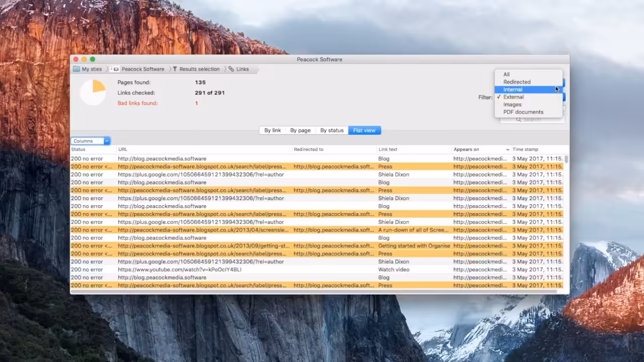Viewport: 644px width, 362px height.
Task: Switch to the By status view
Action: [x=332, y=130]
